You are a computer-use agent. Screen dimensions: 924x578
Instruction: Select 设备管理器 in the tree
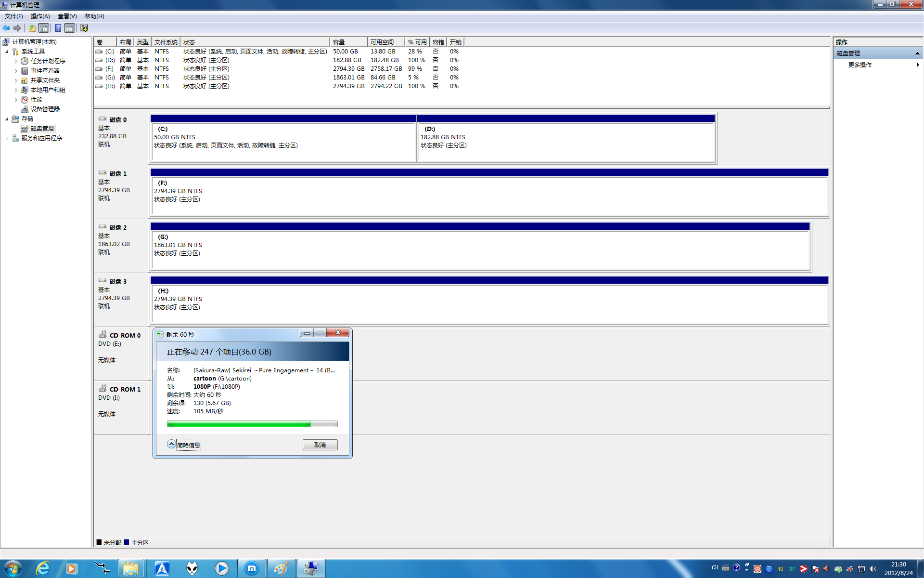(45, 109)
